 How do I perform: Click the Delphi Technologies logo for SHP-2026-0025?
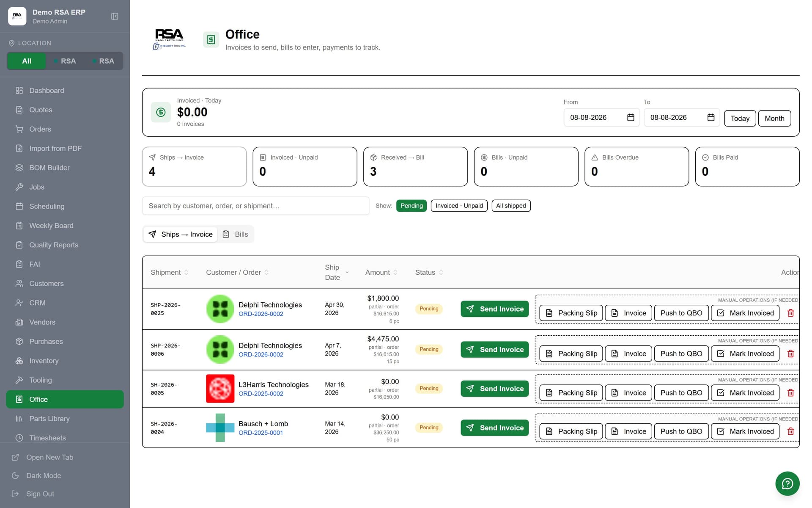tap(220, 309)
